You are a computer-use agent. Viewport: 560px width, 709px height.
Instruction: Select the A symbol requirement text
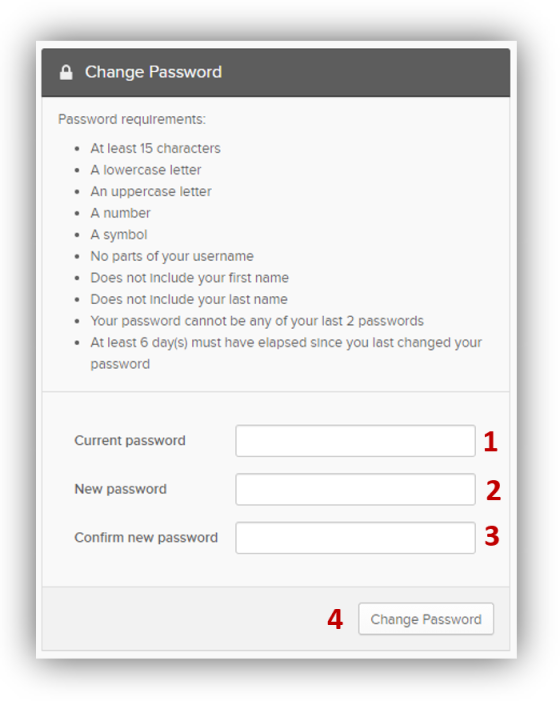(119, 235)
